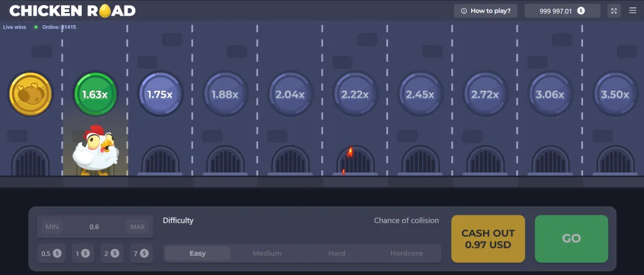This screenshot has width=644, height=275.
Task: Click the gold roasted chicken coin
Action: (x=30, y=94)
